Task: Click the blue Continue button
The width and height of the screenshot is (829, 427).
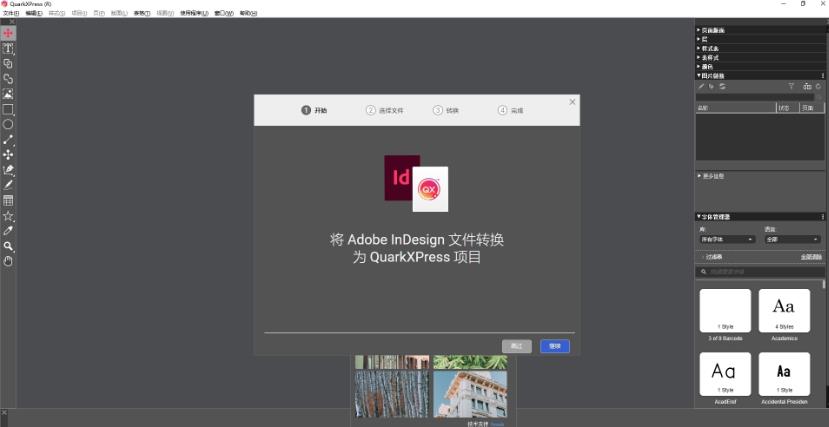Action: pyautogui.click(x=555, y=346)
